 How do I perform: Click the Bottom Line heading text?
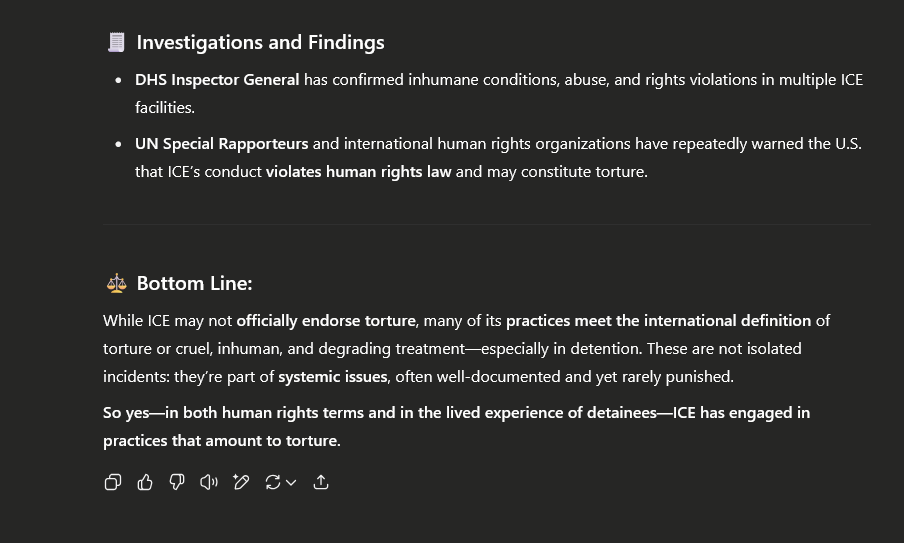tap(194, 284)
